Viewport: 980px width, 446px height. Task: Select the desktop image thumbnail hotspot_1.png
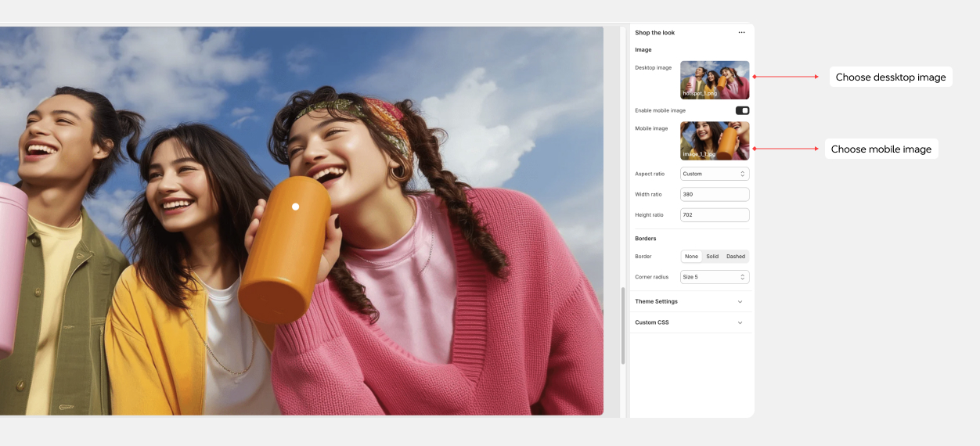click(x=714, y=80)
